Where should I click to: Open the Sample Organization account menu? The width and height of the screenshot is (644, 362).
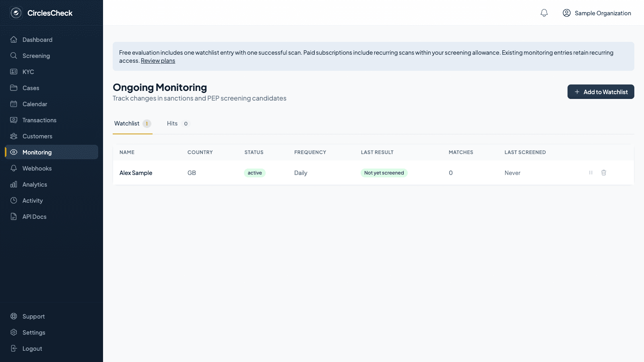597,13
